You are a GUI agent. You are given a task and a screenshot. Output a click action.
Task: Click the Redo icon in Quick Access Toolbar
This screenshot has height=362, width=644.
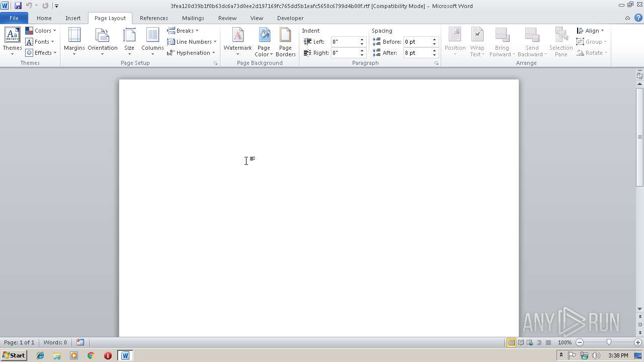tap(45, 6)
